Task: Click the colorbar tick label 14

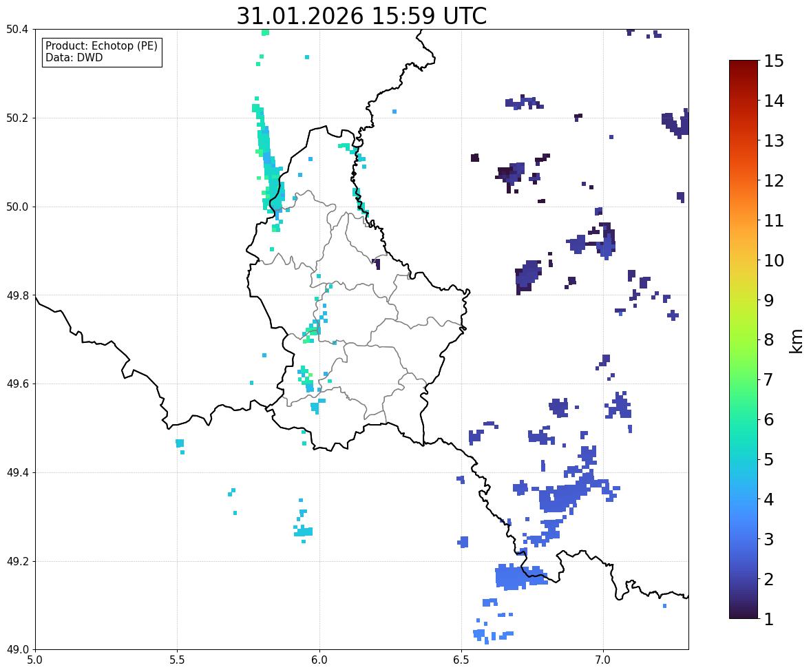Action: pyautogui.click(x=774, y=101)
